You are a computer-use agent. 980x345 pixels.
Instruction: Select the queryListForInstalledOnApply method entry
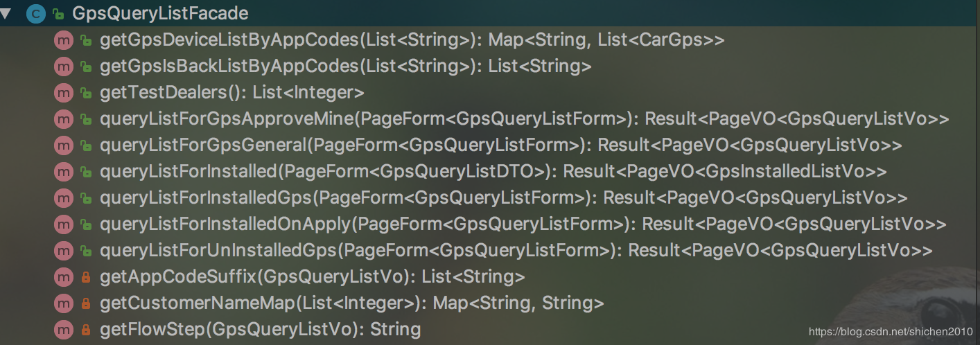tap(523, 224)
